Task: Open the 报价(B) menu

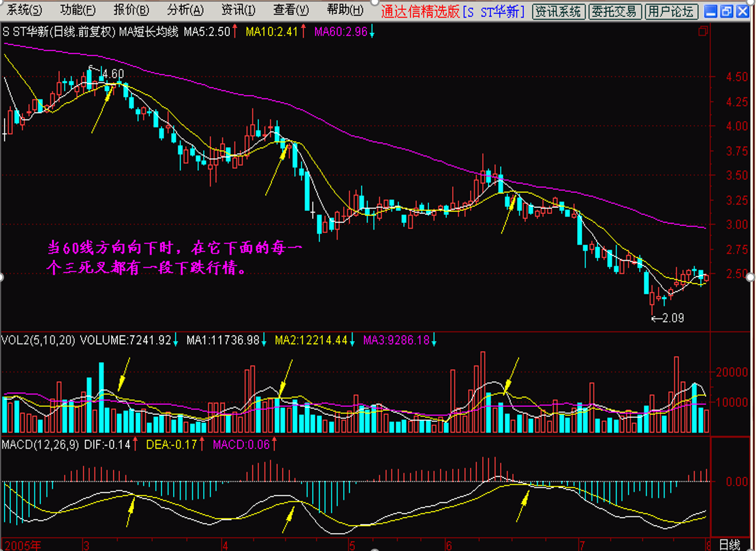Action: point(131,10)
